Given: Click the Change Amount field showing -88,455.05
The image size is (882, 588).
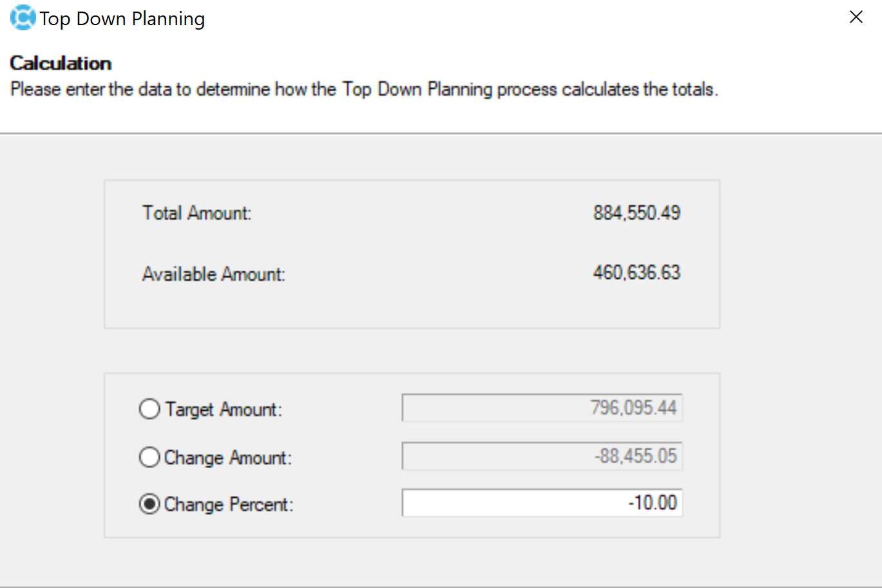Looking at the screenshot, I should 542,456.
